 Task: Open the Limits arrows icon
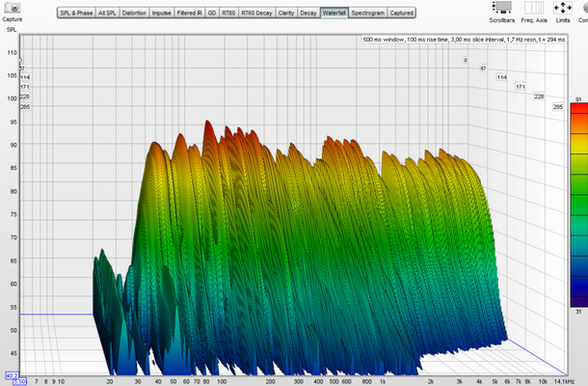point(563,8)
